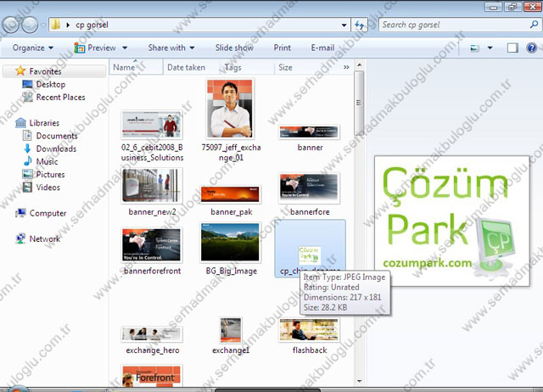Click the search magnifier icon
This screenshot has height=392, width=543.
tap(534, 25)
